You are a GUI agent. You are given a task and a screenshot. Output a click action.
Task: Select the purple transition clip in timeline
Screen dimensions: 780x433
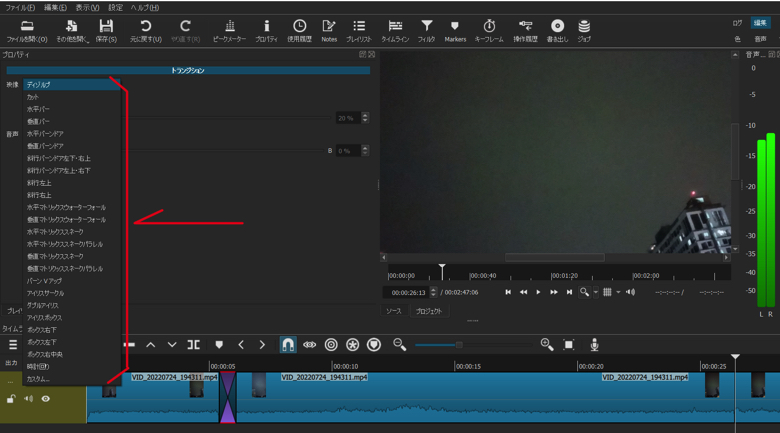click(228, 397)
